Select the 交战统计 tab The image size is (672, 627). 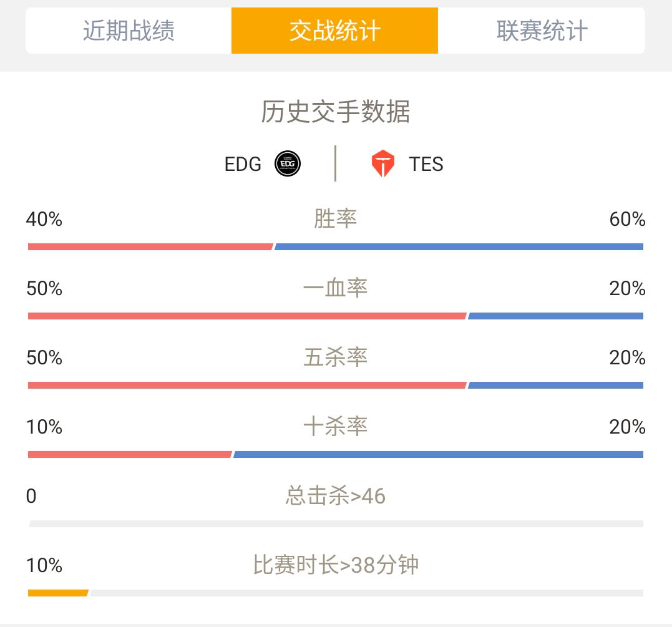334,31
